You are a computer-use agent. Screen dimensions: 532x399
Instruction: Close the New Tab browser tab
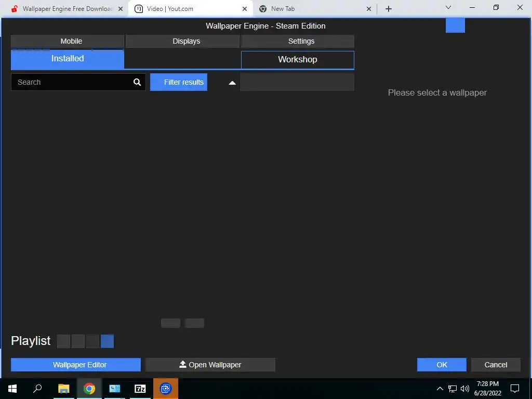[x=369, y=9]
